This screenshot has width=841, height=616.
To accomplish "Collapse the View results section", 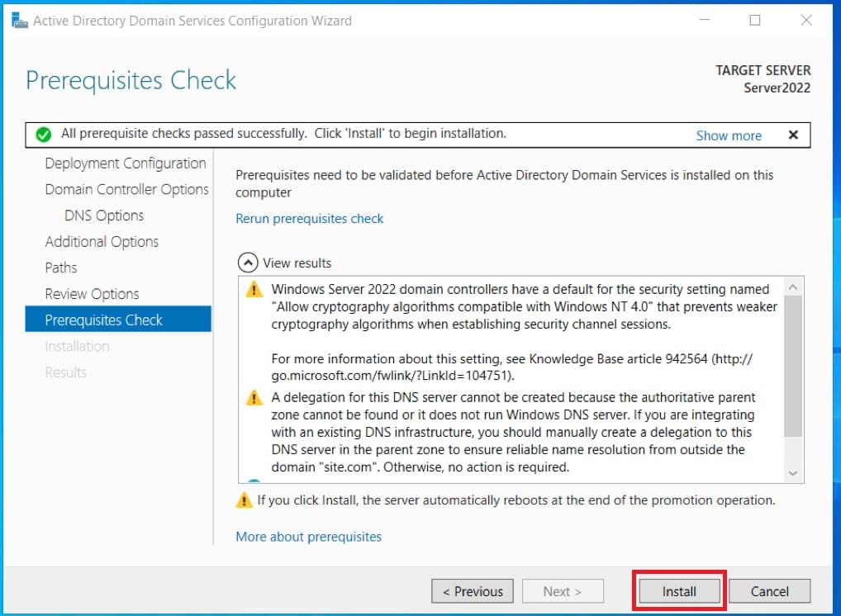I will coord(247,263).
